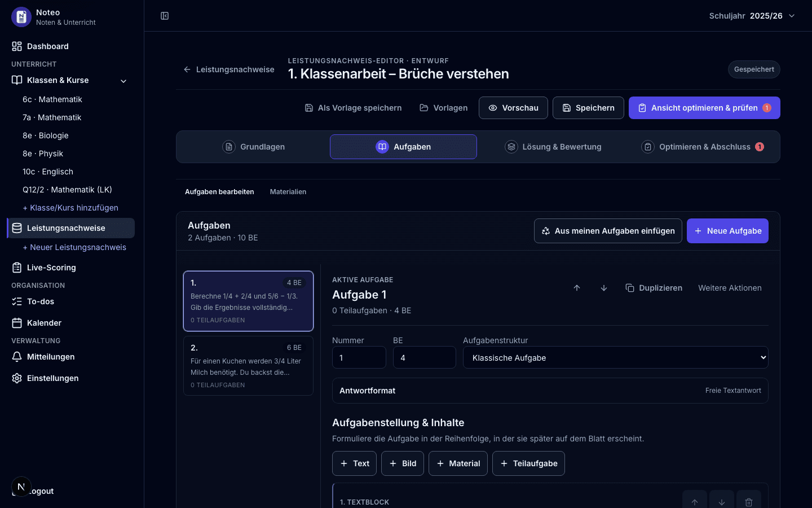The width and height of the screenshot is (812, 508).
Task: Click the Nummer input field
Action: (359, 357)
